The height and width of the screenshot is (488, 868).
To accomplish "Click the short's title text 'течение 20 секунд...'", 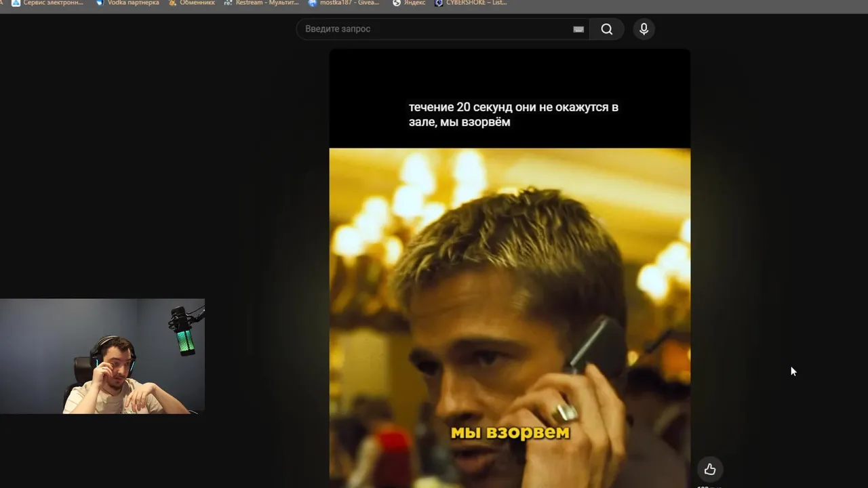I will tap(513, 115).
